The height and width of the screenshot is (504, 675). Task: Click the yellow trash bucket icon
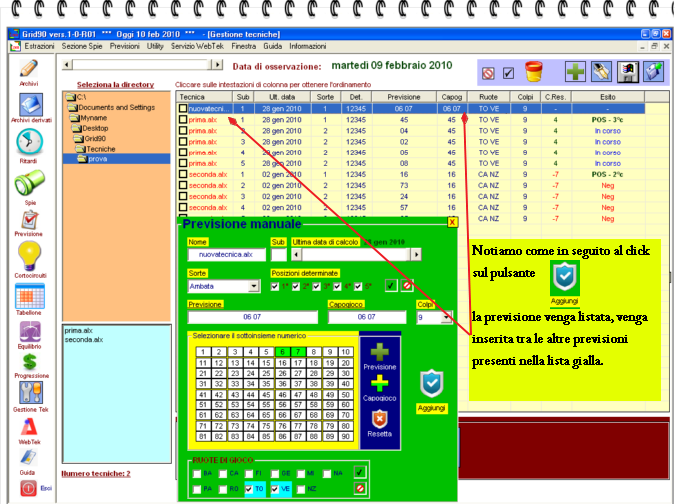534,71
